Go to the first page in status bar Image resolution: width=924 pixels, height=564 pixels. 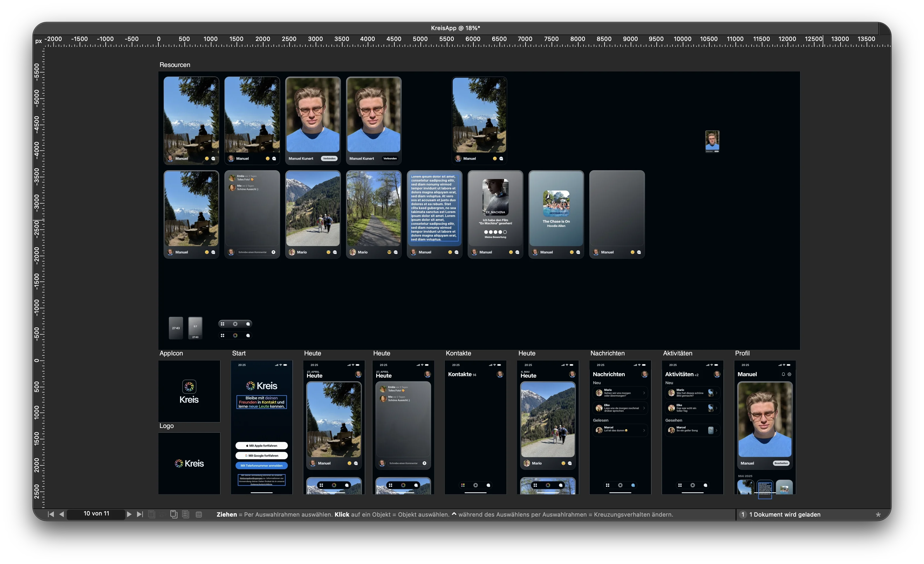51,514
